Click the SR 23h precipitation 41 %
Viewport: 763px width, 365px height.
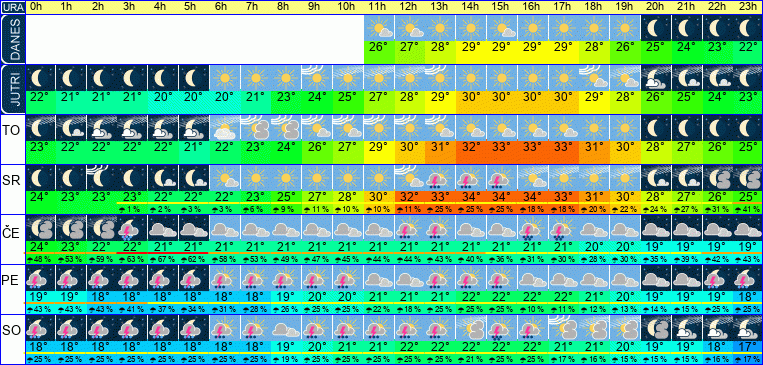coord(747,209)
